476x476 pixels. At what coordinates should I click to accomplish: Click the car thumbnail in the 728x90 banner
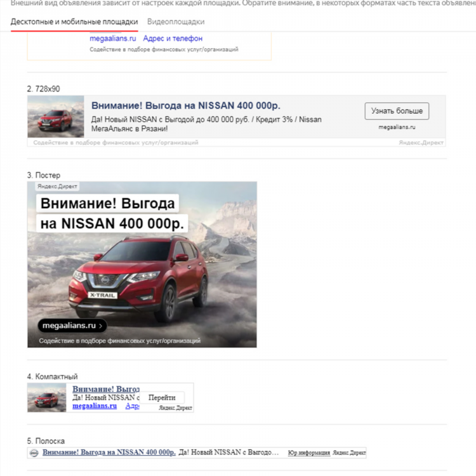[56, 117]
